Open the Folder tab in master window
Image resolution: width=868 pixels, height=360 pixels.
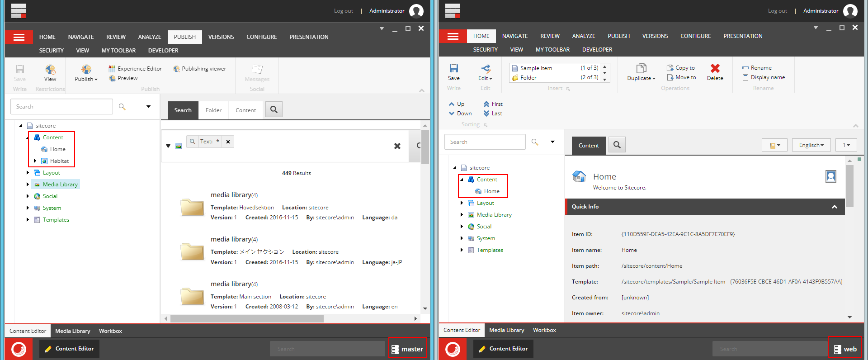pyautogui.click(x=213, y=110)
